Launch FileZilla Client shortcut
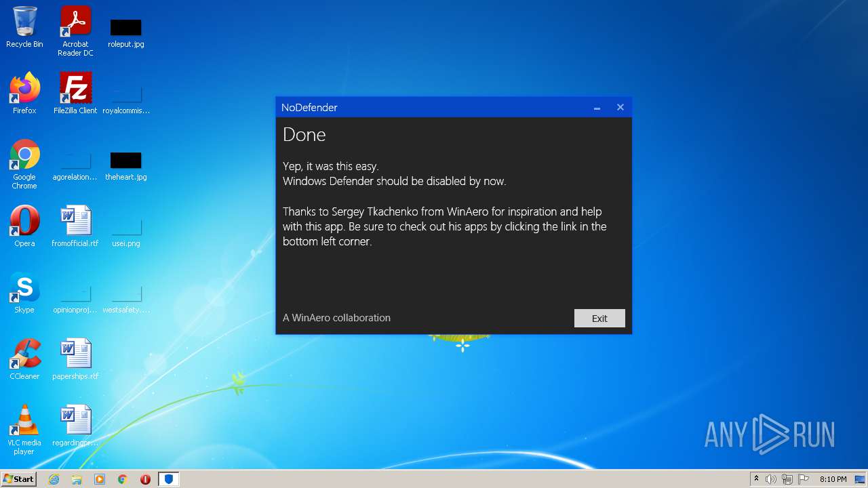Screen dimensions: 868x488 pos(75,94)
